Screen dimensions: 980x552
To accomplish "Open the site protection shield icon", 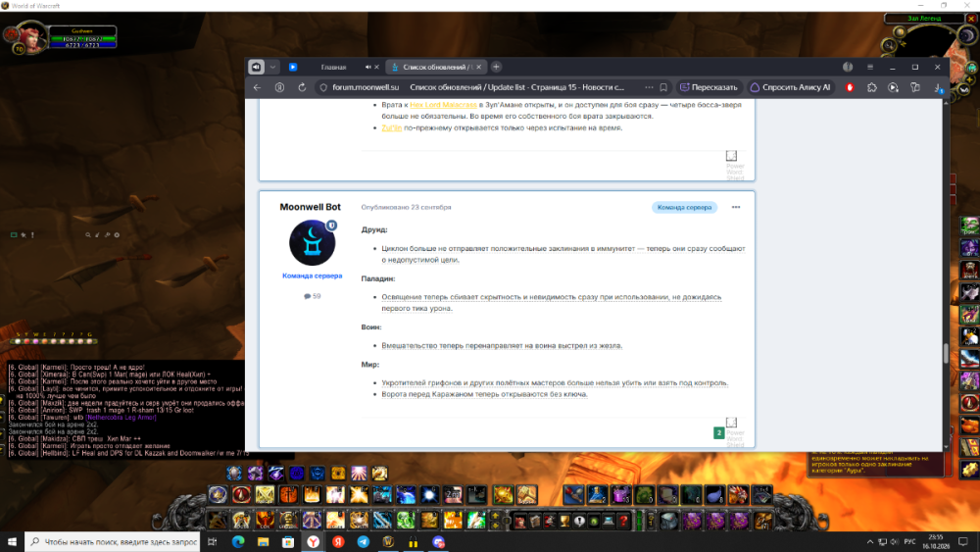I will 323,87.
